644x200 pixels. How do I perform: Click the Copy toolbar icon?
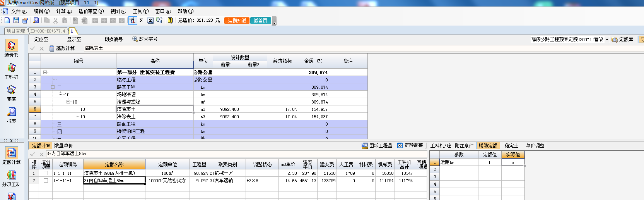coord(47,21)
